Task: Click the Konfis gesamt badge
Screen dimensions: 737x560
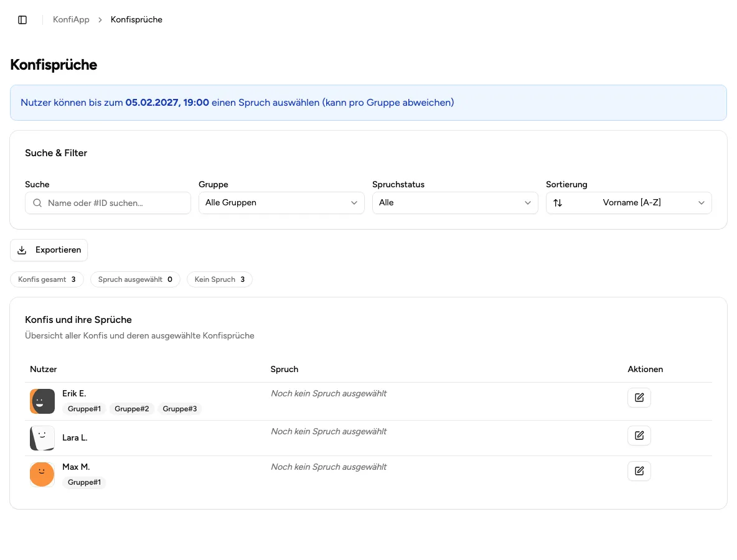Action: (47, 279)
